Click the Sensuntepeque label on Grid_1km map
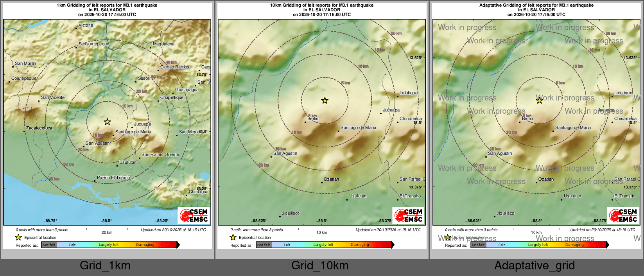Image resolution: width=644 pixels, height=276 pixels. (x=94, y=44)
